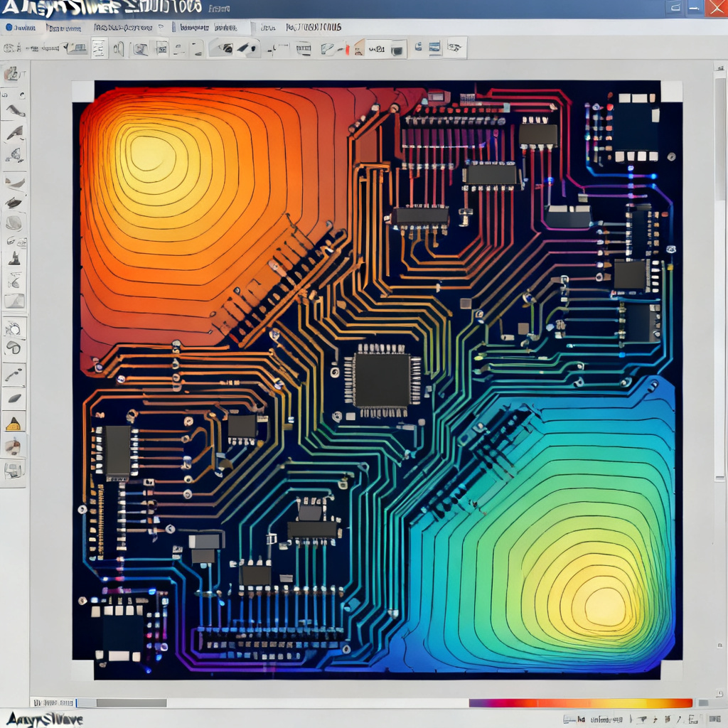Screen dimensions: 728x728
Task: Click the overlapping windows icon ending the left palette
Action: point(13,471)
